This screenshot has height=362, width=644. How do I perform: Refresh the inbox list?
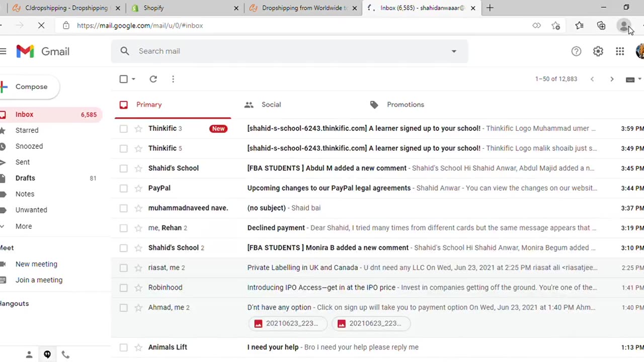click(x=153, y=79)
